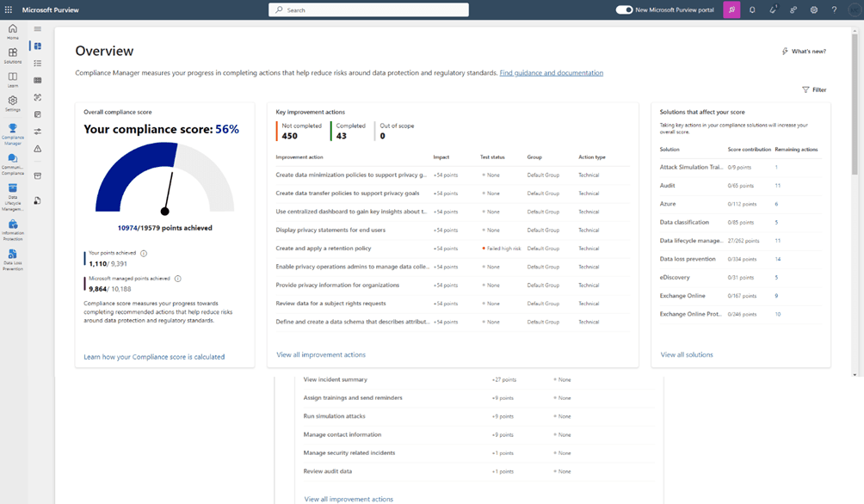Open the locked document nav icon
Viewport: 864px width, 504px height.
38,200
